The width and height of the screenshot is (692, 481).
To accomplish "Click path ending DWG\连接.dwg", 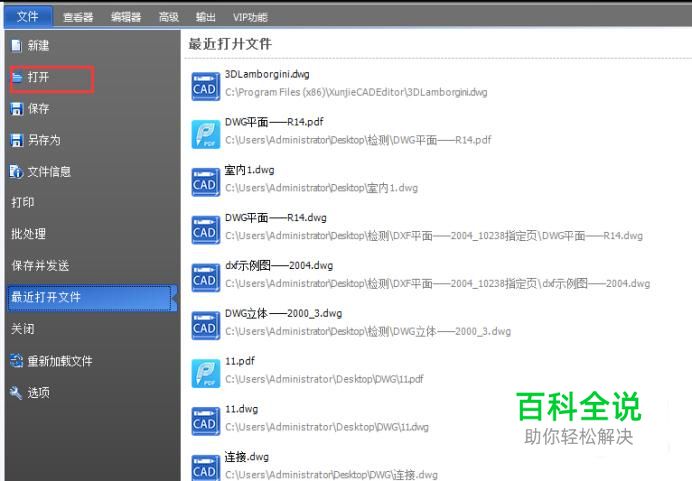I will point(331,475).
